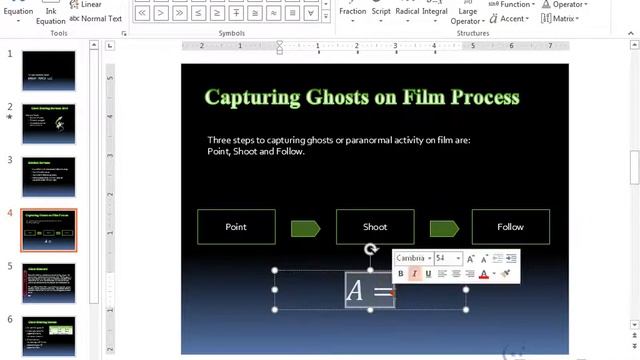The image size is (640, 360).
Task: Click the ruler tab selector icon
Action: click(110, 46)
